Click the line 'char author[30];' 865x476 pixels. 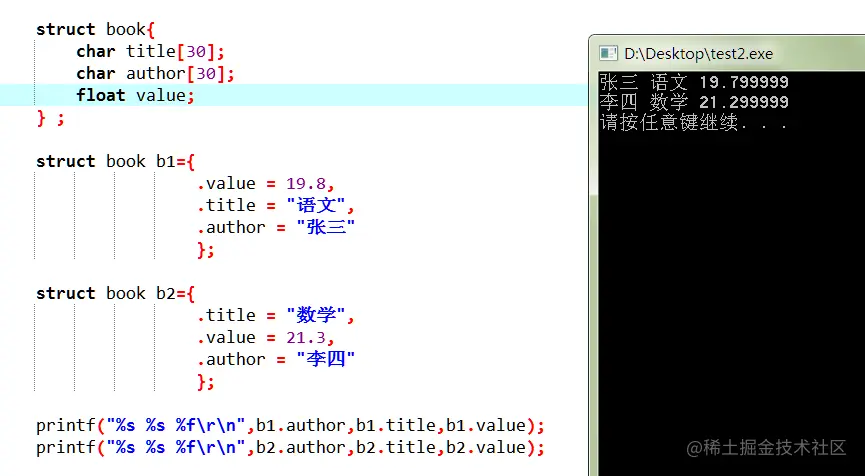point(156,73)
